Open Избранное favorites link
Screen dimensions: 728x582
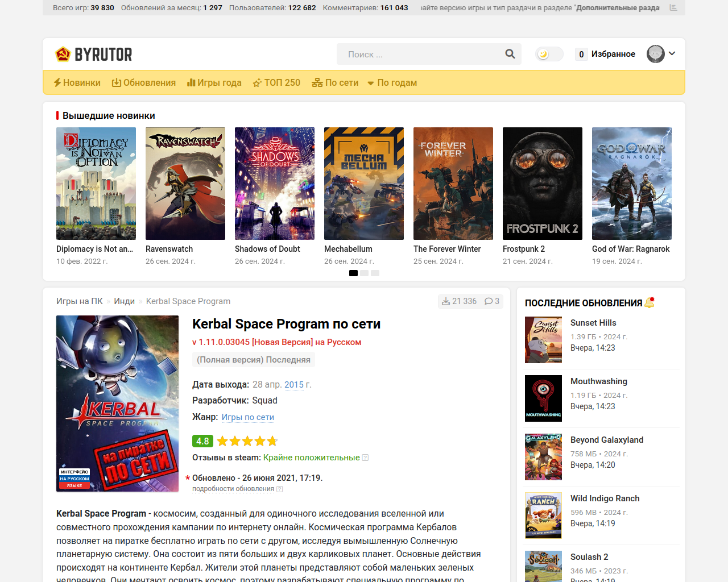click(x=613, y=54)
